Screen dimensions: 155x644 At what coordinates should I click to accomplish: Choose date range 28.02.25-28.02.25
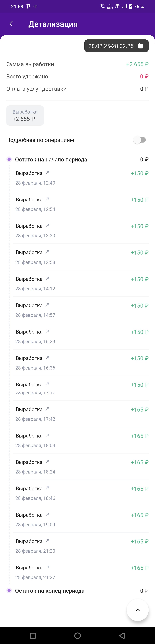116,46
